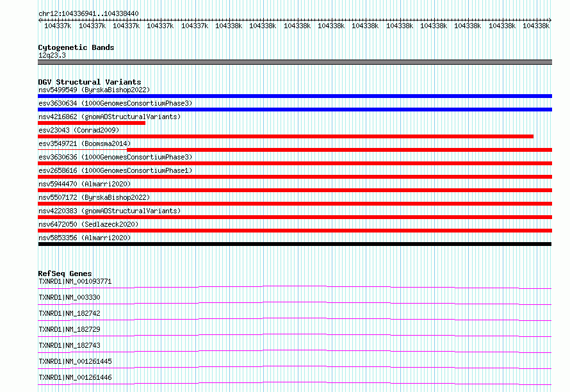The height and width of the screenshot is (392, 570).
Task: Open the nsv5507172 (ByrskaBishop2022) variant label
Action: point(94,197)
